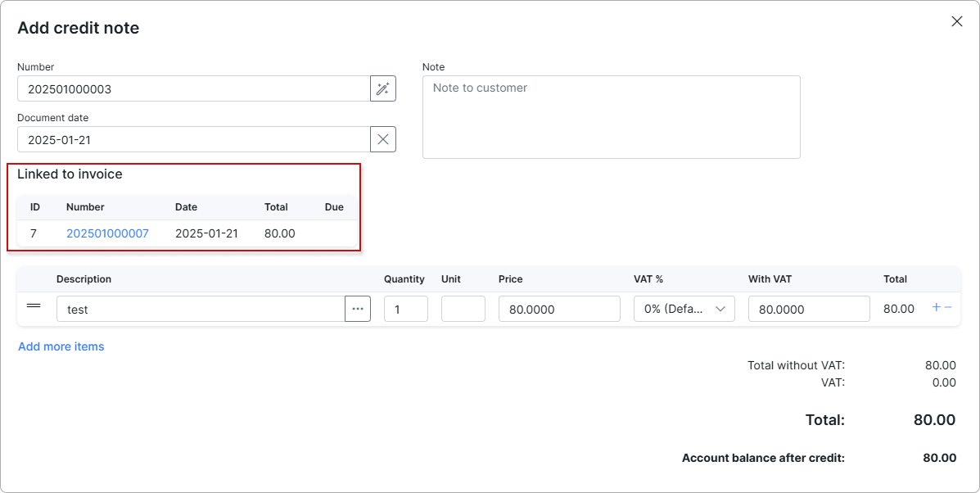
Task: Grab the drag handle of the test row
Action: point(34,305)
